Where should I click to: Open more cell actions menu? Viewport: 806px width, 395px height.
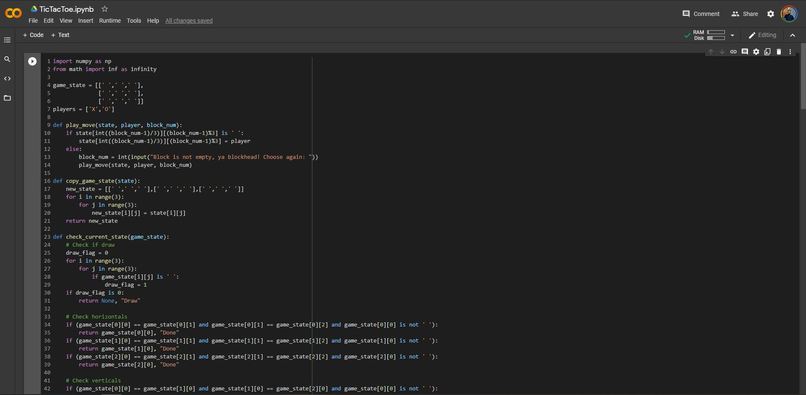click(x=790, y=51)
